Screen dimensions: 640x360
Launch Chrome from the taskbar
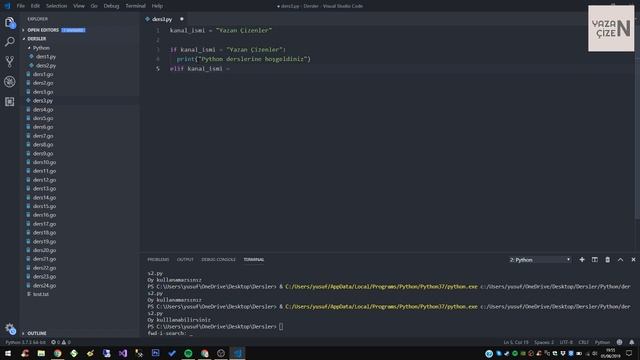(58, 353)
